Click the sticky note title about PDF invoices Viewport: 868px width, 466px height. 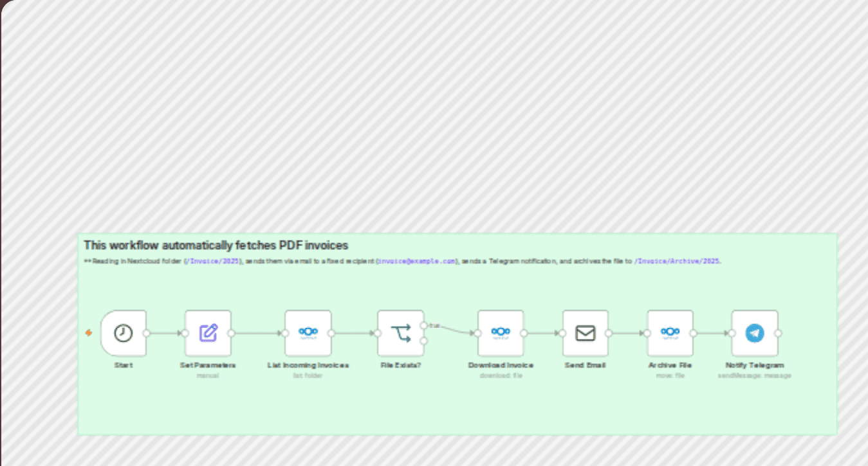click(216, 246)
